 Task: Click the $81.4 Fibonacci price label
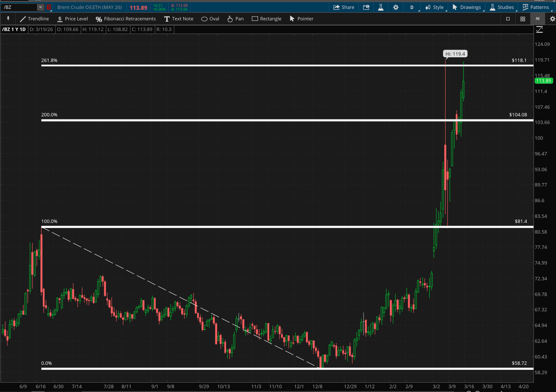tap(521, 221)
